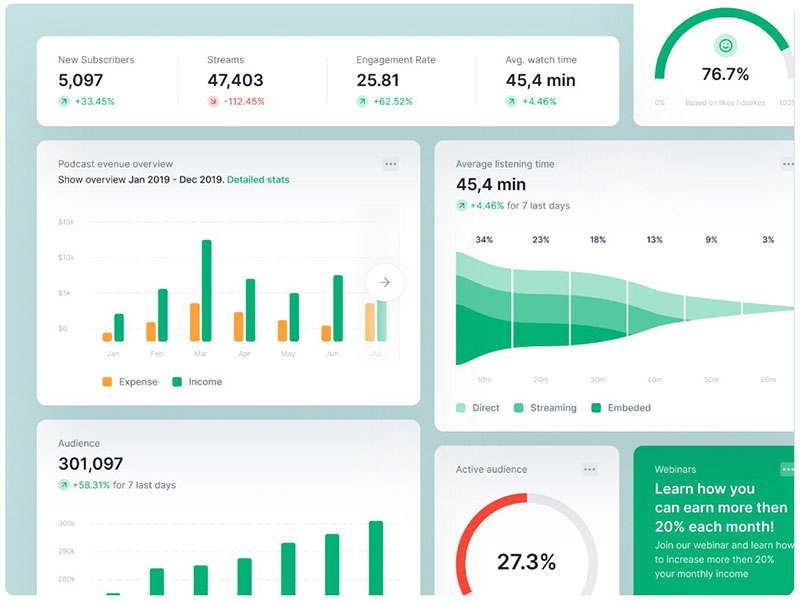Click the 76.7% rating value
The image size is (800, 605).
pos(725,74)
